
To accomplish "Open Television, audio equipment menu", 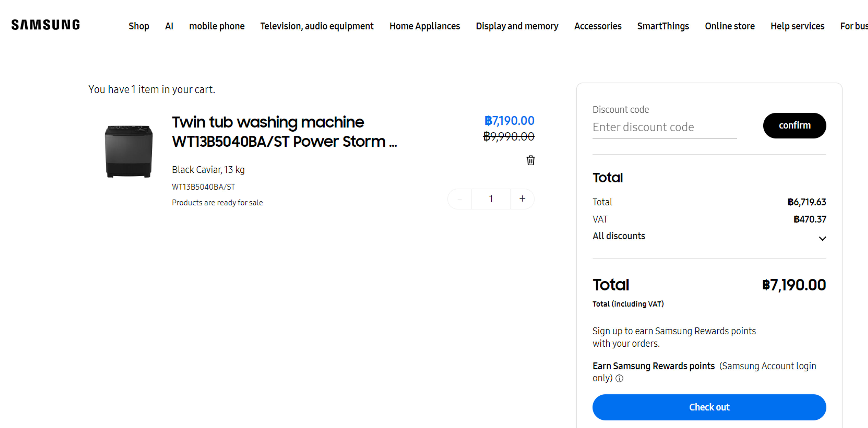I will [x=317, y=26].
